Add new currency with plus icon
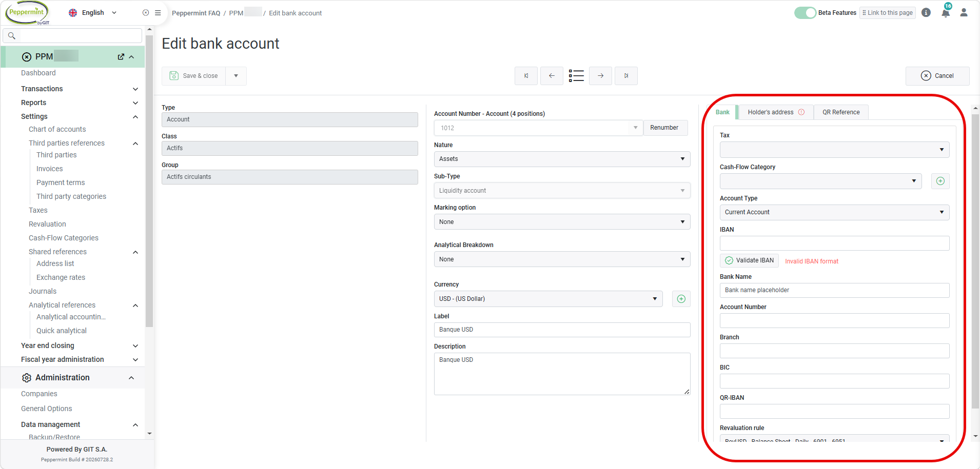This screenshot has width=980, height=469. [x=681, y=299]
